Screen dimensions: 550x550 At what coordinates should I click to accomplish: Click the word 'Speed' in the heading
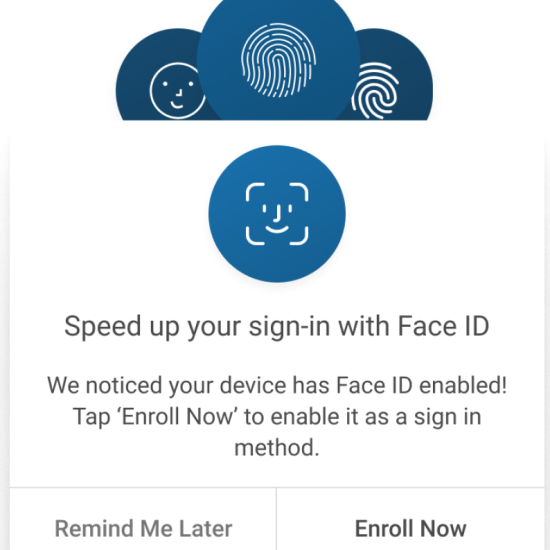pyautogui.click(x=103, y=327)
